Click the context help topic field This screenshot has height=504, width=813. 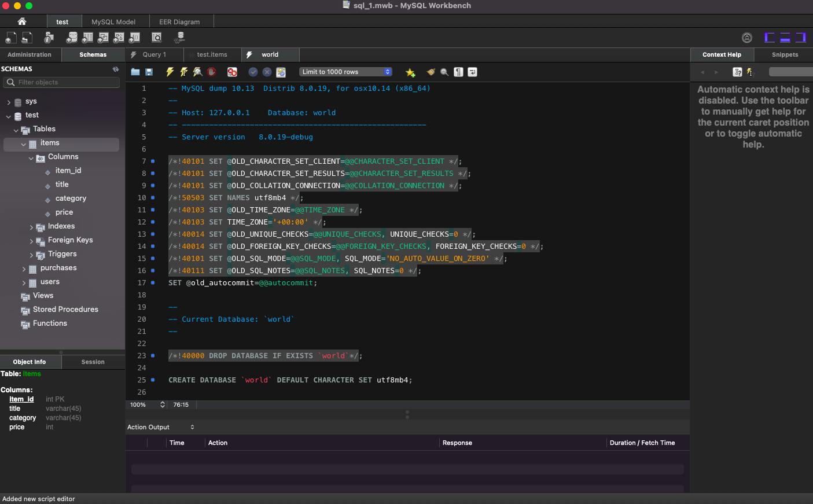(791, 72)
